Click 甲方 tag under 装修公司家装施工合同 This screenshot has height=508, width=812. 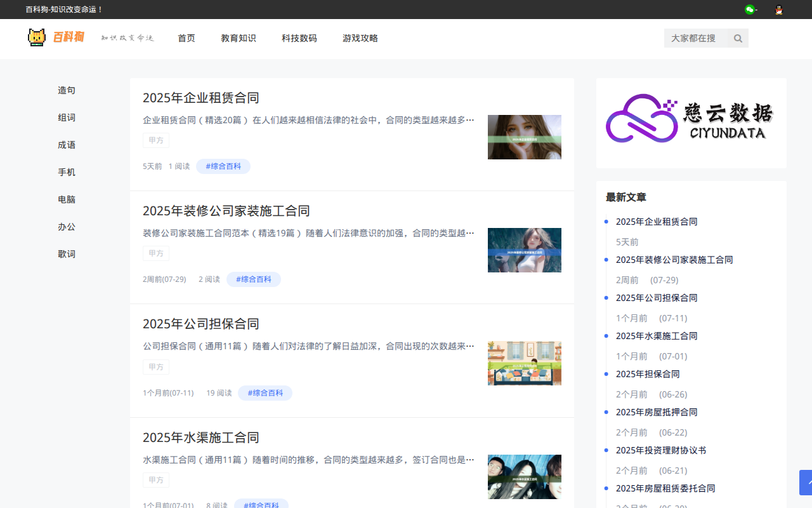pos(156,253)
